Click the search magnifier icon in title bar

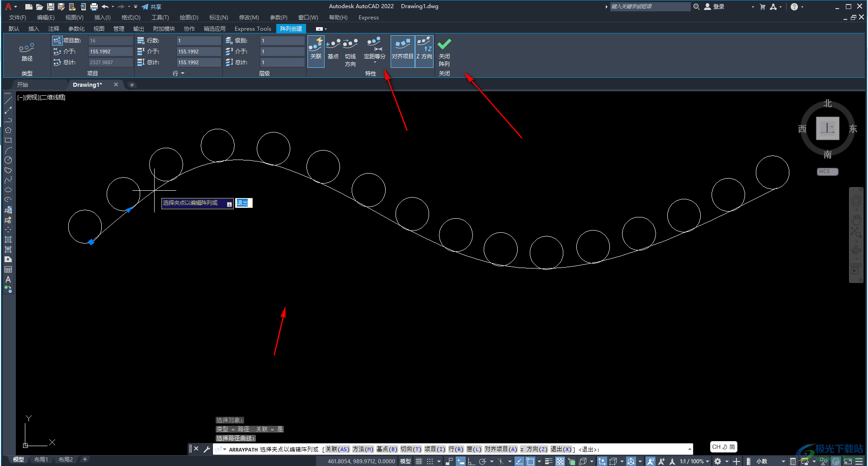[697, 7]
